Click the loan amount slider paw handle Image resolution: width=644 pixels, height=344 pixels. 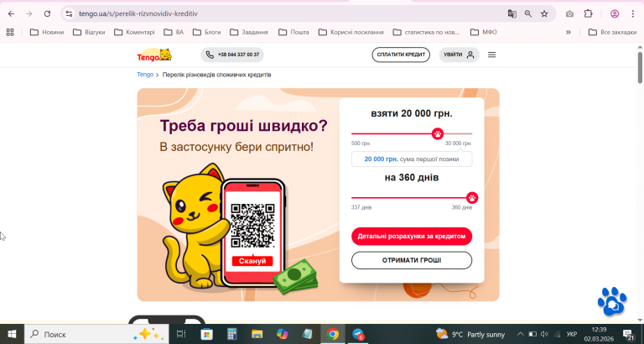pos(438,133)
